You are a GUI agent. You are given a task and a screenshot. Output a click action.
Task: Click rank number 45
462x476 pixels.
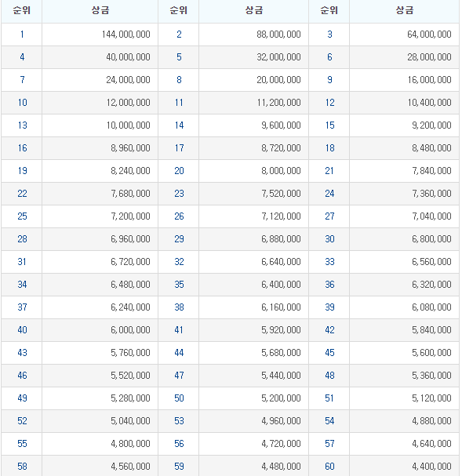(x=329, y=353)
